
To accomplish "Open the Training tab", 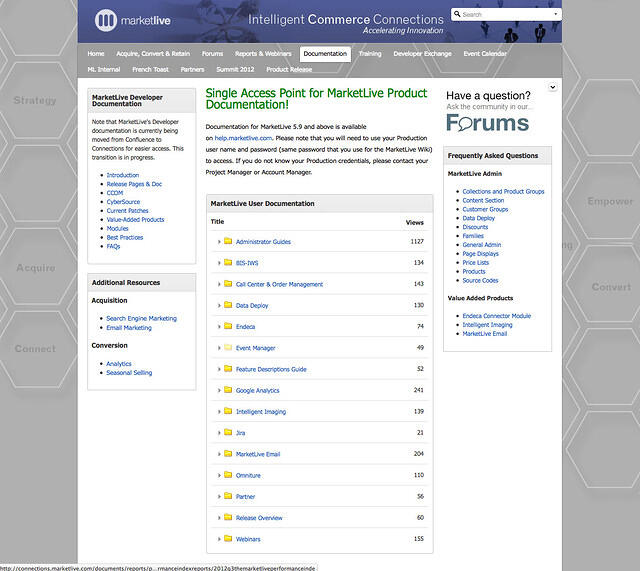I will (x=370, y=53).
